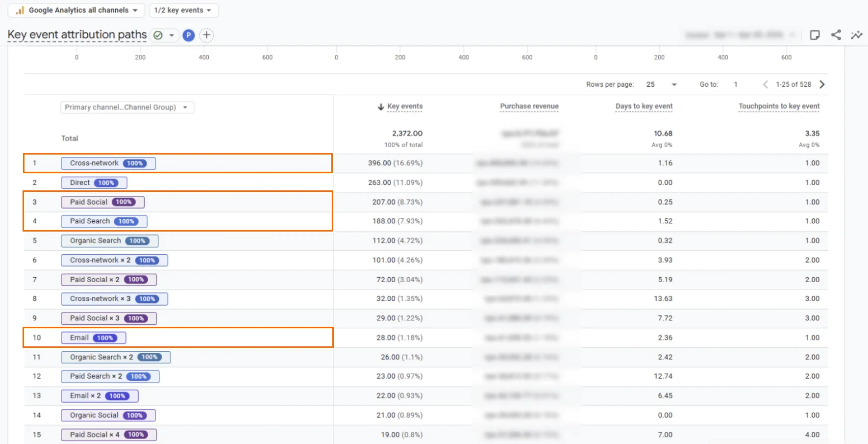This screenshot has height=444, width=868.
Task: Click Days to key event header
Action: click(644, 106)
